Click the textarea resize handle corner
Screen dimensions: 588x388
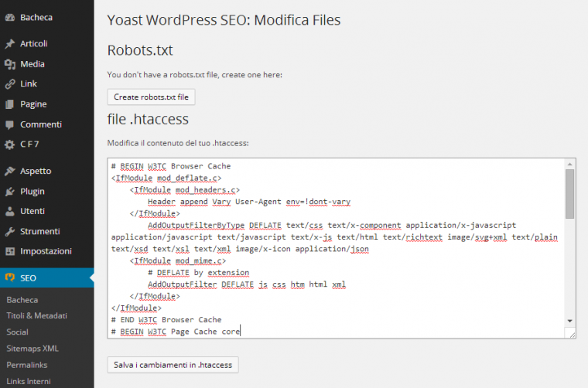click(x=572, y=334)
